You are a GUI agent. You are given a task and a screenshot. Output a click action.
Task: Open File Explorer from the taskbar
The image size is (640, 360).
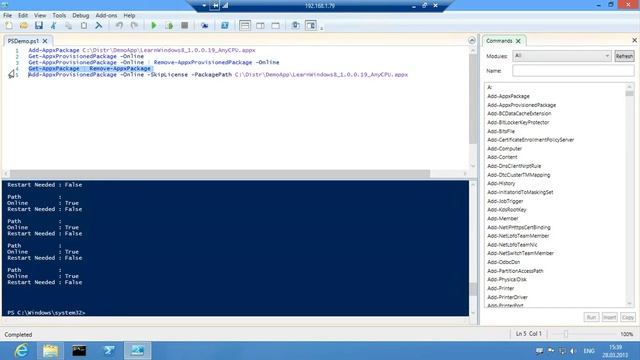(x=50, y=351)
